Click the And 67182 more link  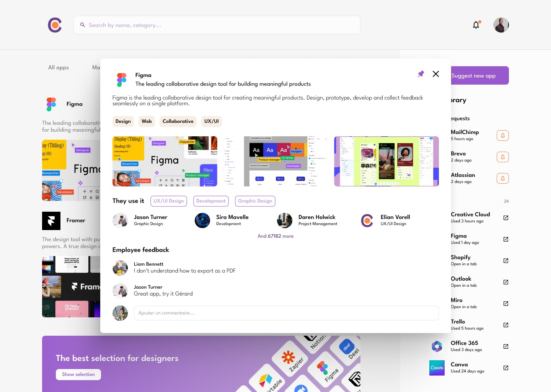point(275,236)
